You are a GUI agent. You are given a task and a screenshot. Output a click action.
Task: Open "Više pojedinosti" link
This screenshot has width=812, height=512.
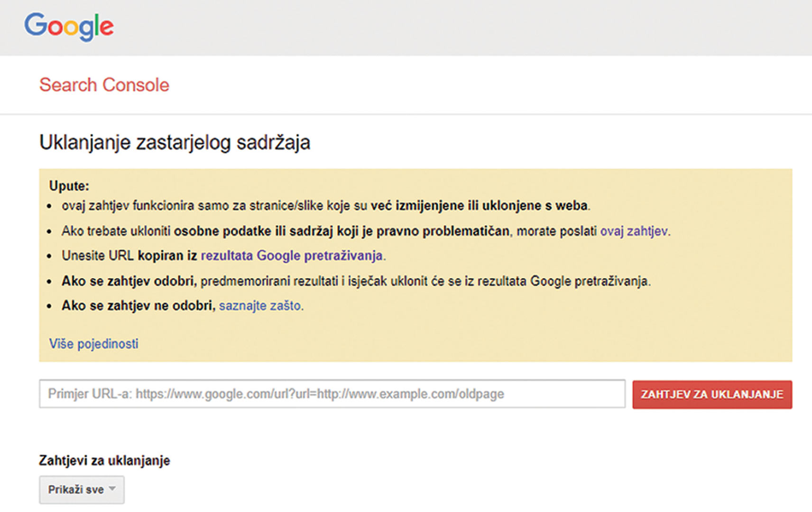point(94,344)
